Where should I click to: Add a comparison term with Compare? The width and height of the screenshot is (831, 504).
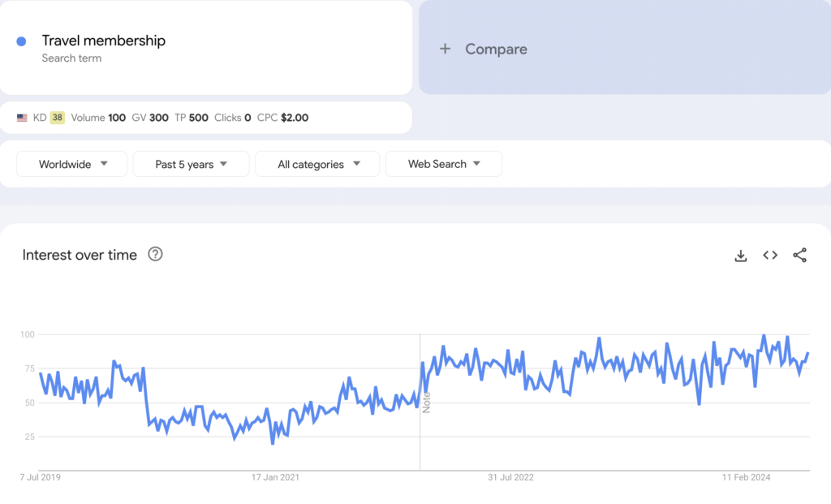[484, 49]
